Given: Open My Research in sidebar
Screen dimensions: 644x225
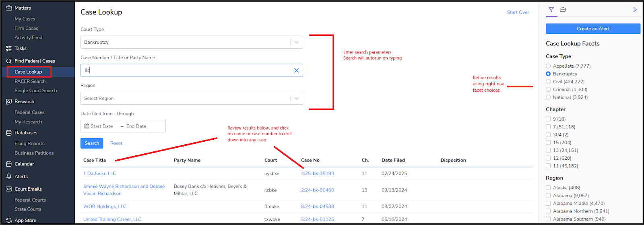Looking at the screenshot, I should pyautogui.click(x=28, y=122).
